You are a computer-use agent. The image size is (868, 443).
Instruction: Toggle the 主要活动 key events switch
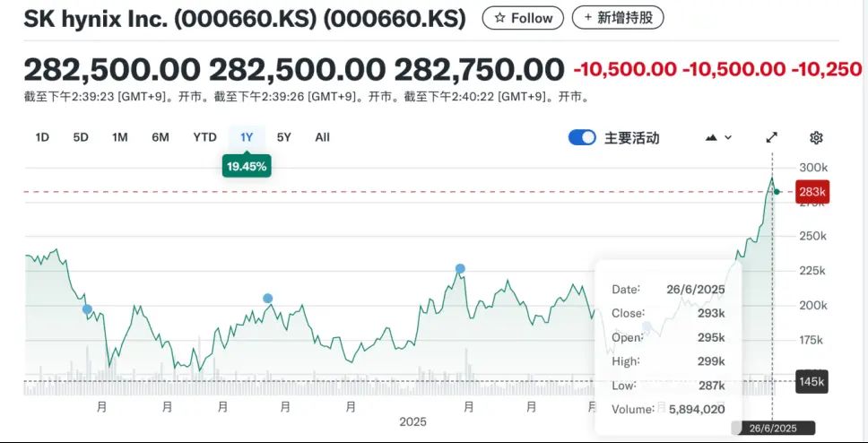(583, 138)
